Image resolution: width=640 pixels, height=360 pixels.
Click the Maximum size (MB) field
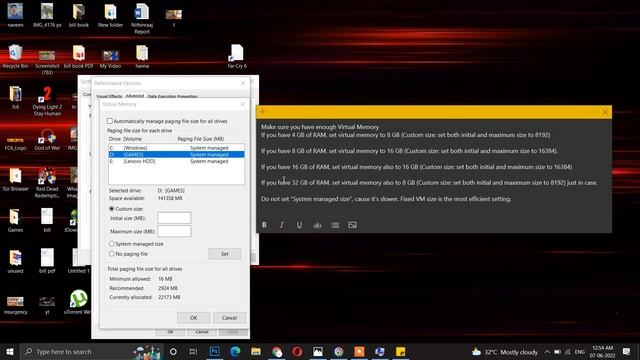(174, 231)
